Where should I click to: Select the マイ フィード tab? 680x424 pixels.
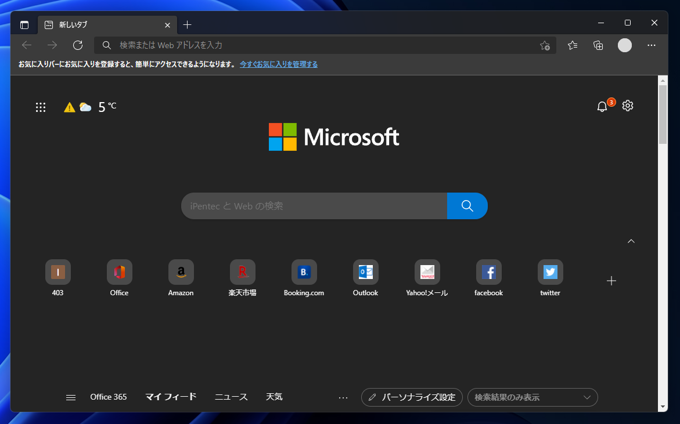tap(170, 397)
